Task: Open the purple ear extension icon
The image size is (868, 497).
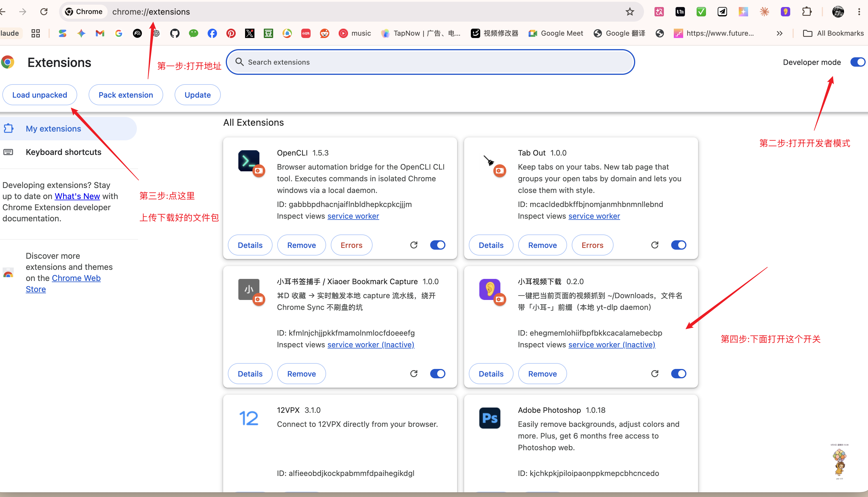Action: 785,12
